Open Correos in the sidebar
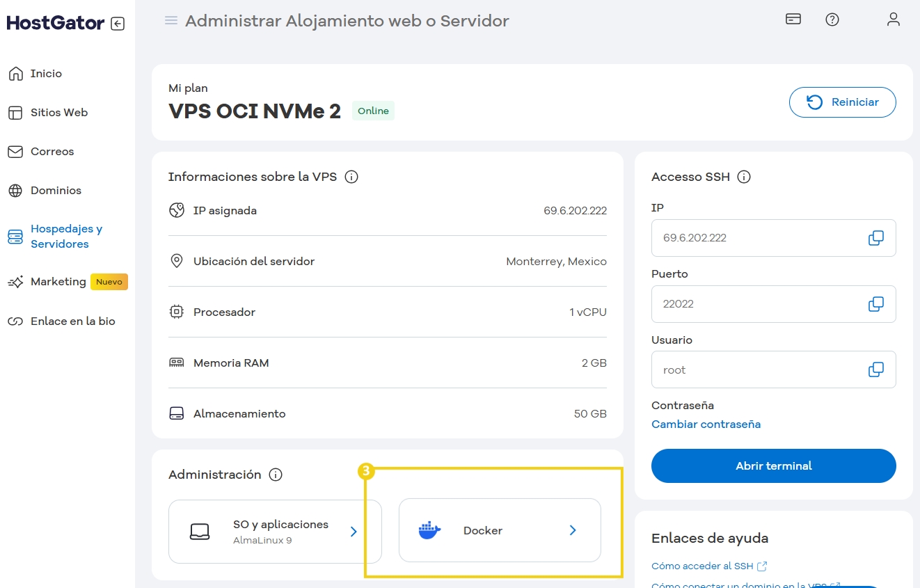This screenshot has height=588, width=920. click(52, 151)
